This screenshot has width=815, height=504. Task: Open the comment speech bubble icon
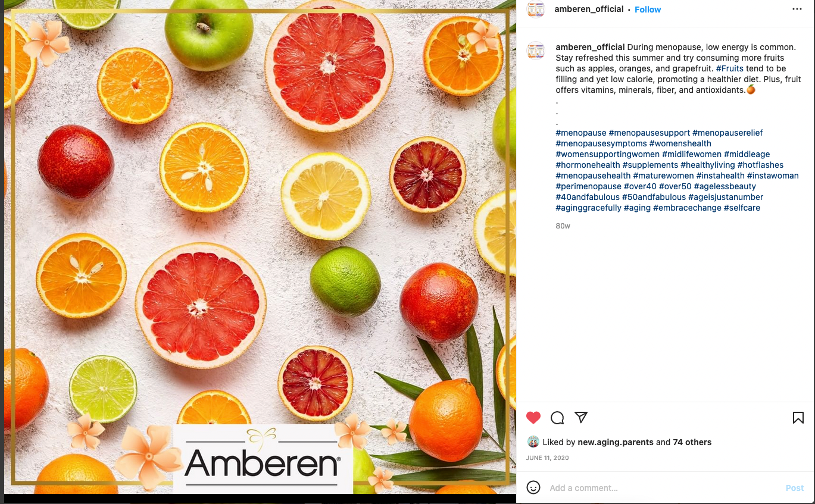tap(557, 418)
